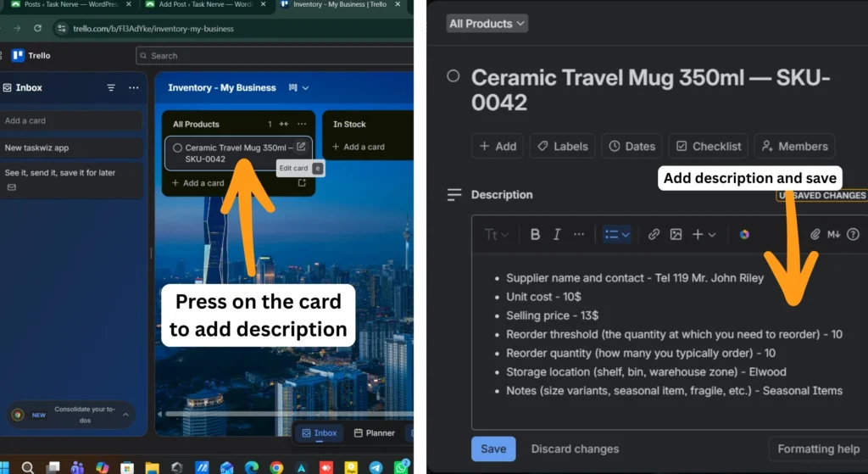
Task: Insert an image into the description
Action: pos(676,234)
